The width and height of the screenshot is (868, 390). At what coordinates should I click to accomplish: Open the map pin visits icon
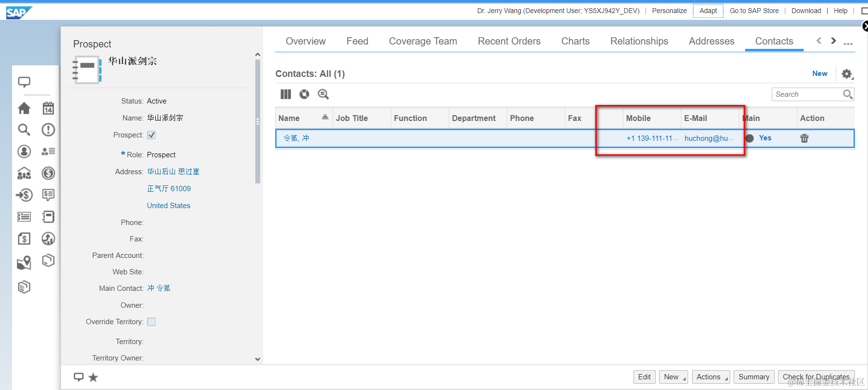[x=24, y=263]
